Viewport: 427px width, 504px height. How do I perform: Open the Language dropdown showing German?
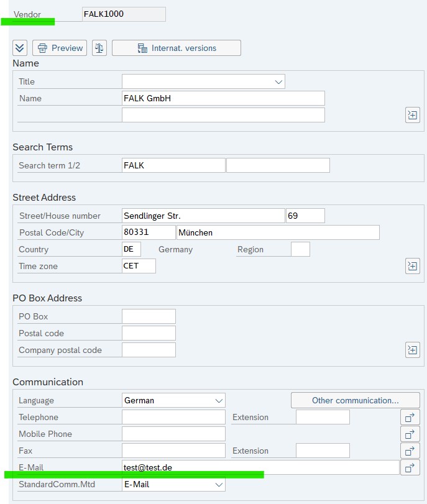(x=173, y=400)
